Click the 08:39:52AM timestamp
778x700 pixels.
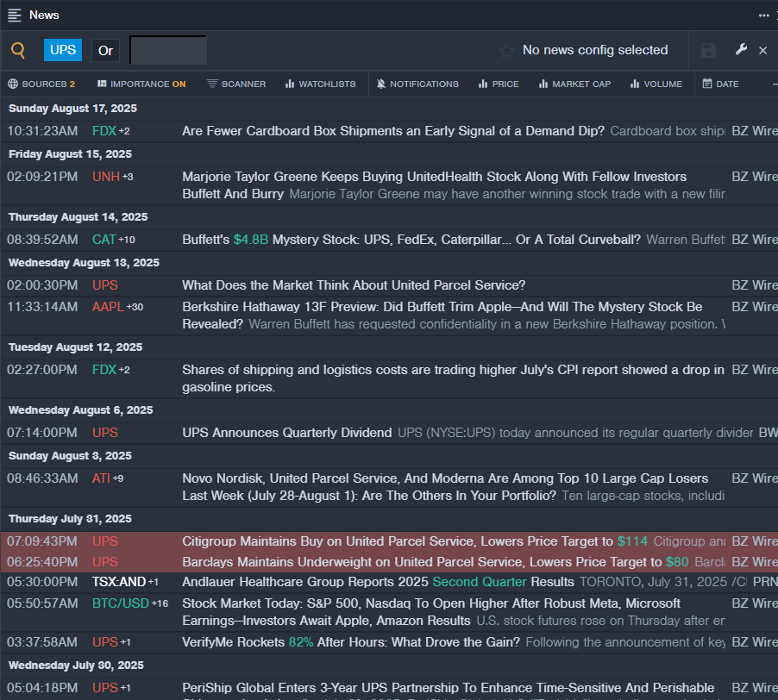tap(42, 240)
